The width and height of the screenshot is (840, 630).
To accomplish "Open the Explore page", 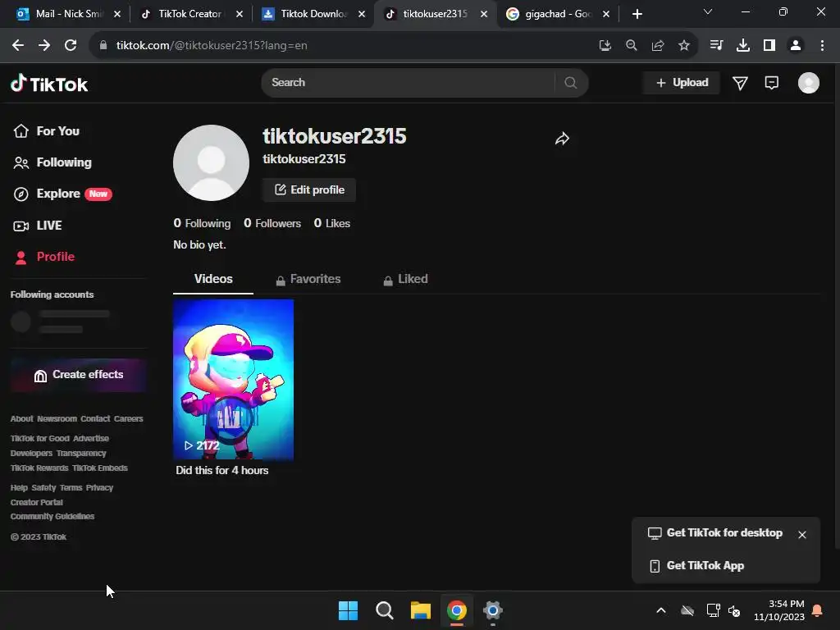I will pos(62,194).
